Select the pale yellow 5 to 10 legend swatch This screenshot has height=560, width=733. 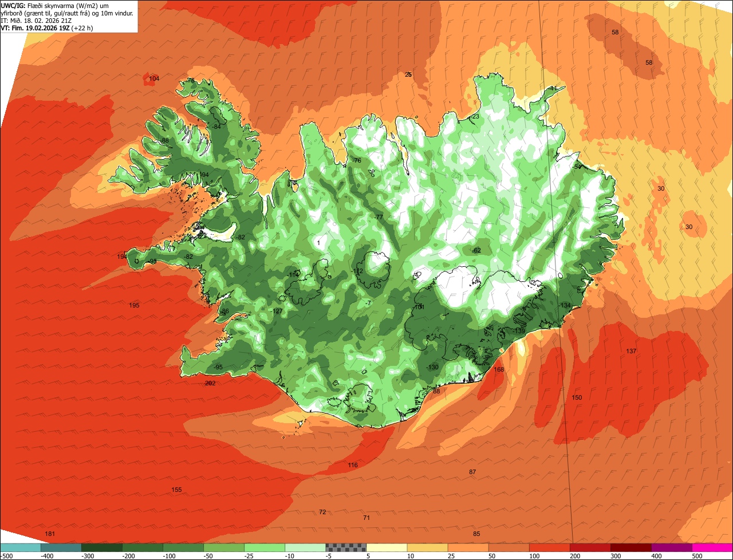coord(387,547)
